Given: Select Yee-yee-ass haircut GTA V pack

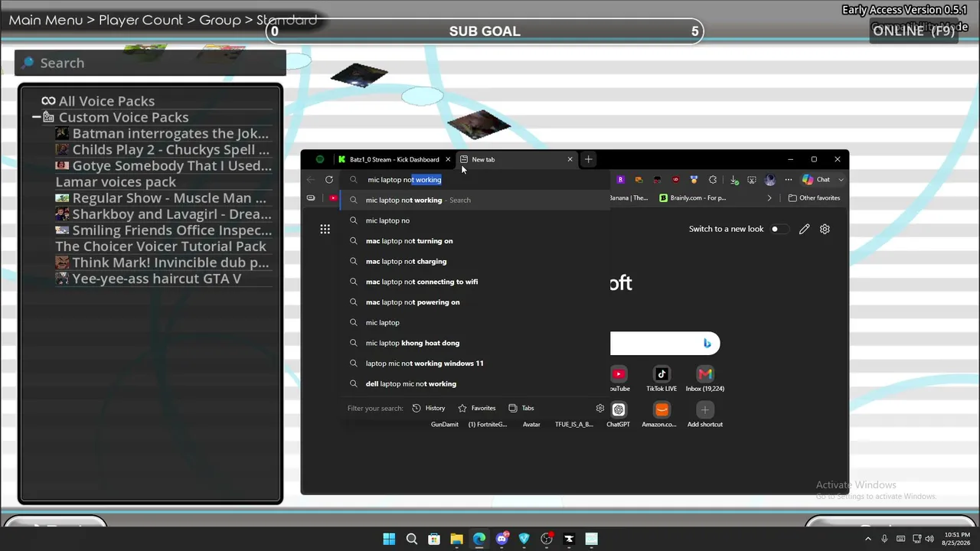Looking at the screenshot, I should click(149, 278).
